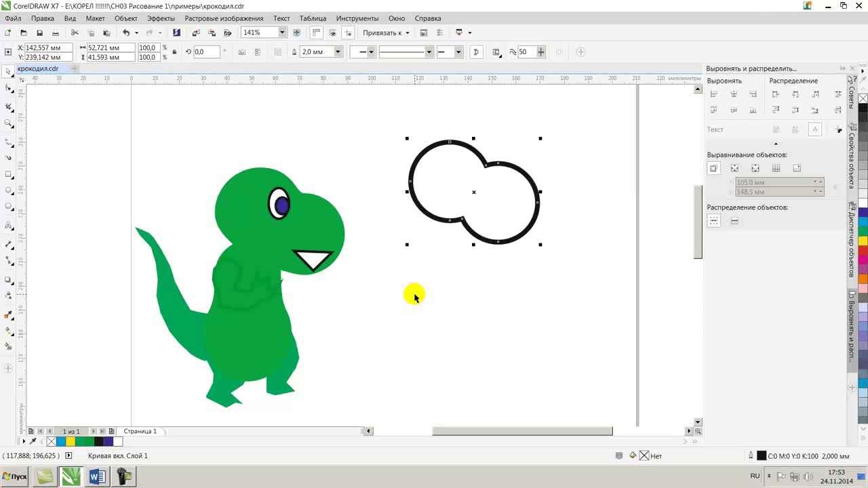Align objects to grid icon
Screen dimensions: 868x488
(x=776, y=168)
